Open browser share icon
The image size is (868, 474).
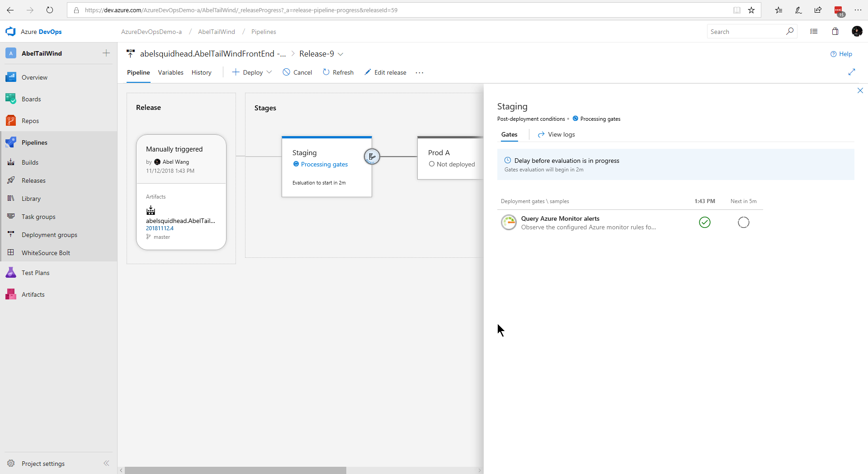(x=818, y=10)
